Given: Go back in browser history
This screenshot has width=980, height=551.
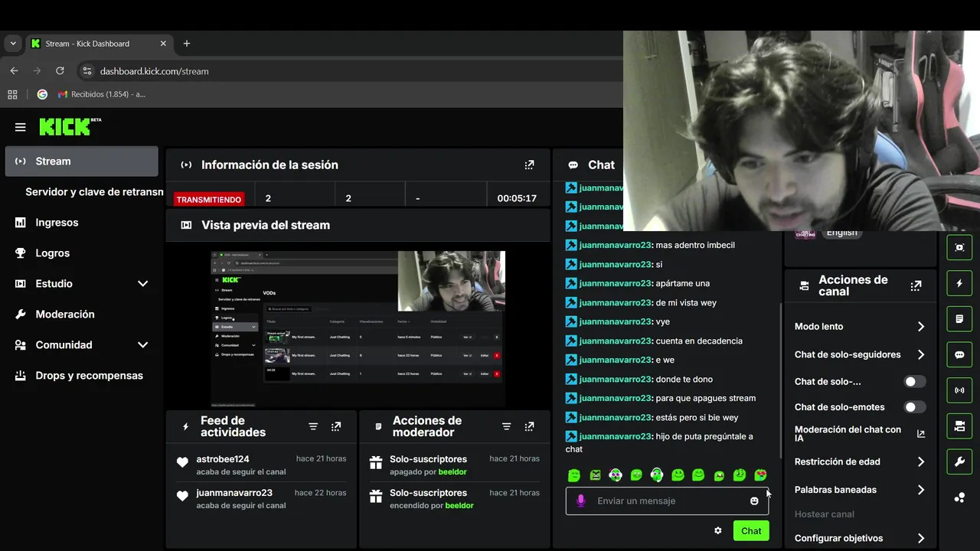Looking at the screenshot, I should click(x=14, y=70).
